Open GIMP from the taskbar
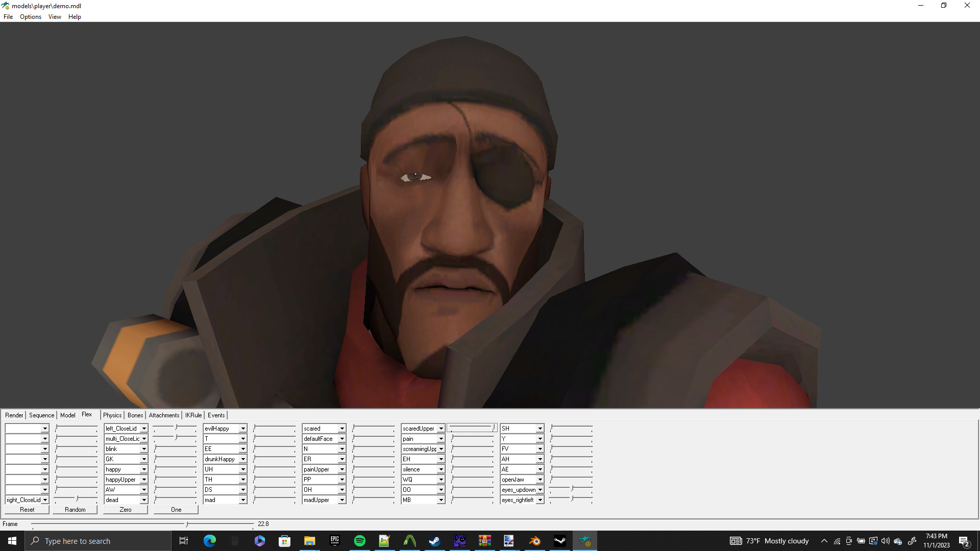Viewport: 980px width, 551px height. click(x=460, y=540)
